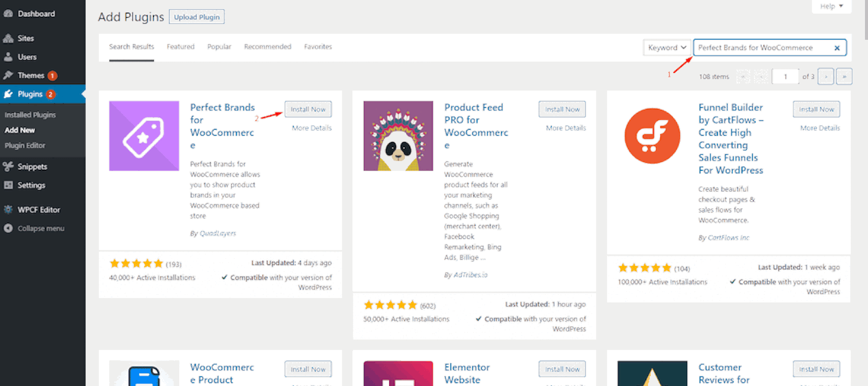868x386 pixels.
Task: Install Funnel Builder by CartFlows
Action: click(816, 109)
